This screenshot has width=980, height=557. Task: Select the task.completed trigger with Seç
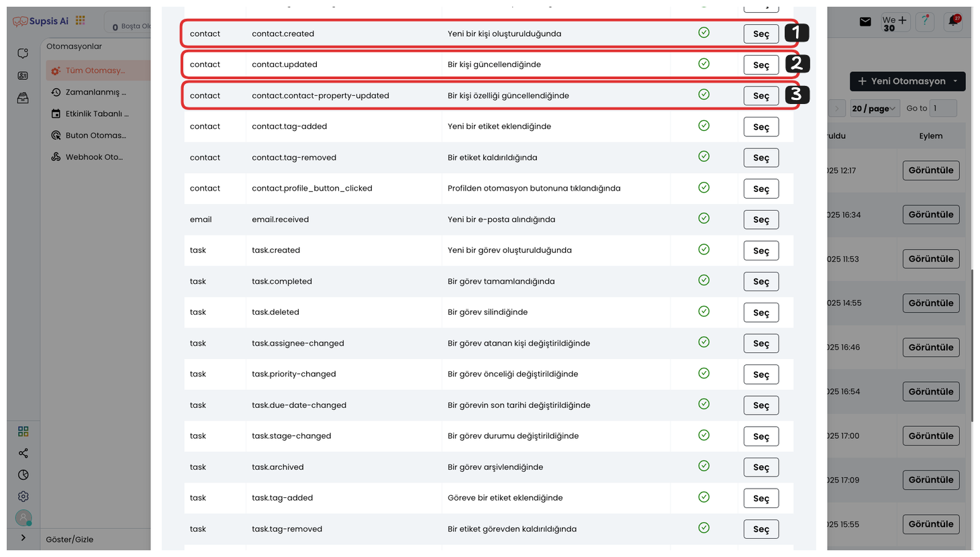(x=761, y=282)
